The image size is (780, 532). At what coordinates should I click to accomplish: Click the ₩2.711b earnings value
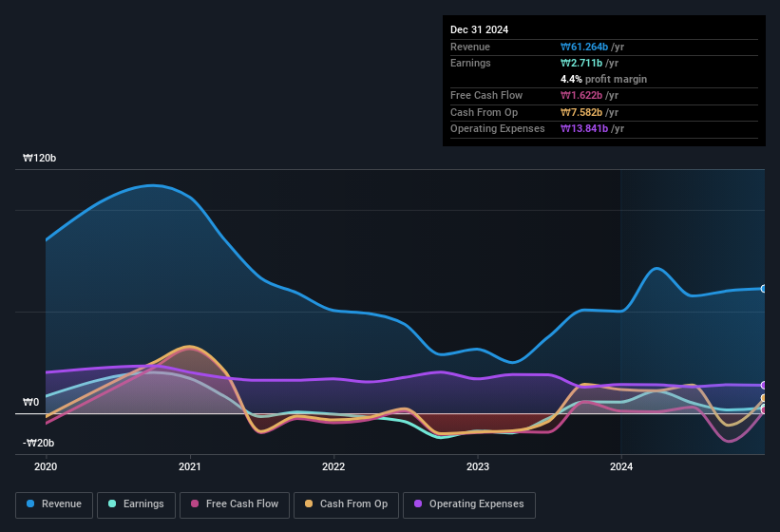pos(581,63)
